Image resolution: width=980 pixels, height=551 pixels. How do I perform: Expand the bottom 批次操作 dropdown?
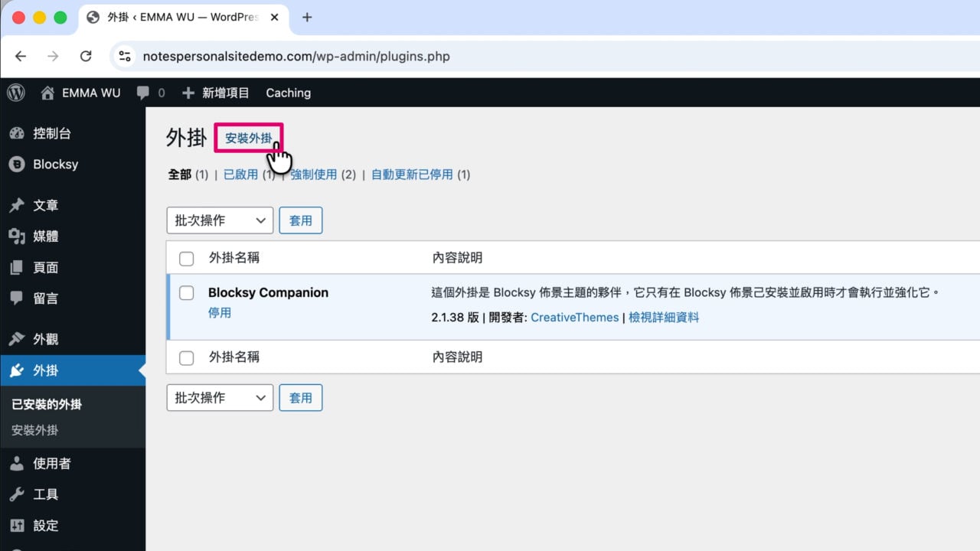click(220, 398)
